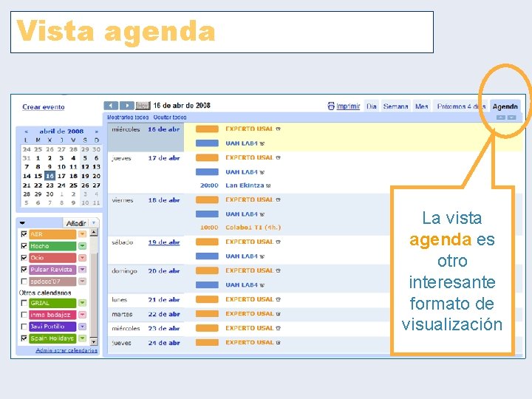532x399 pixels.
Task: Click the Imprimir link
Action: click(x=348, y=106)
